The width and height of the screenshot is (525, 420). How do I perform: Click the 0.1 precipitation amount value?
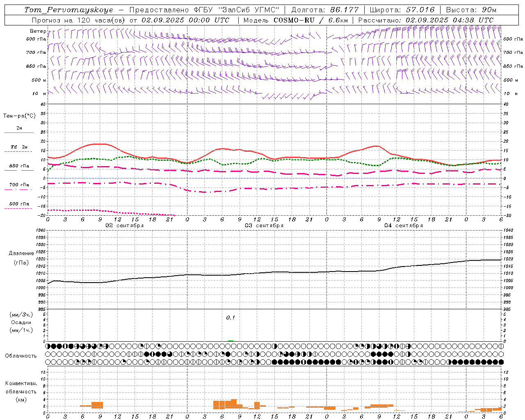point(231,317)
